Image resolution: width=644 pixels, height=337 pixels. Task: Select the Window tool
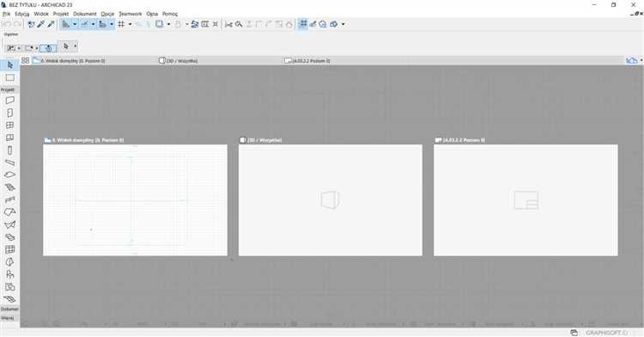pyautogui.click(x=9, y=125)
